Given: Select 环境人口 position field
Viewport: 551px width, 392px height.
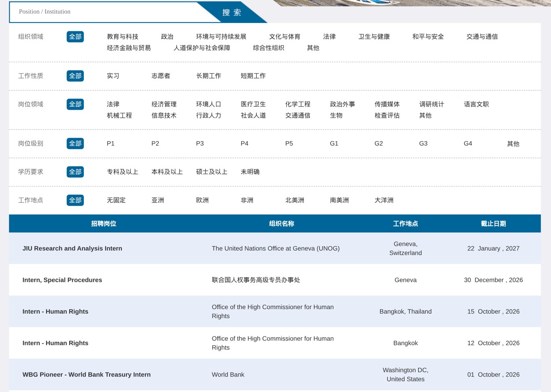Looking at the screenshot, I should pyautogui.click(x=208, y=104).
